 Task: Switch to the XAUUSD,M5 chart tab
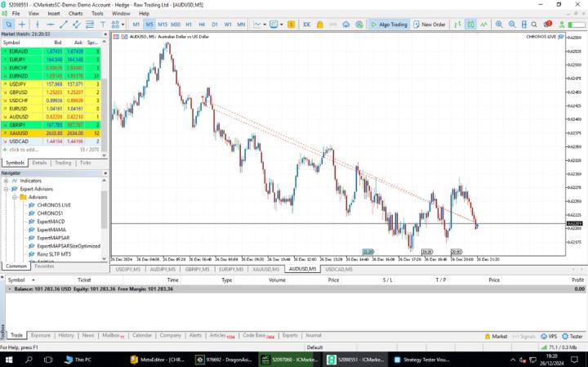pos(266,269)
